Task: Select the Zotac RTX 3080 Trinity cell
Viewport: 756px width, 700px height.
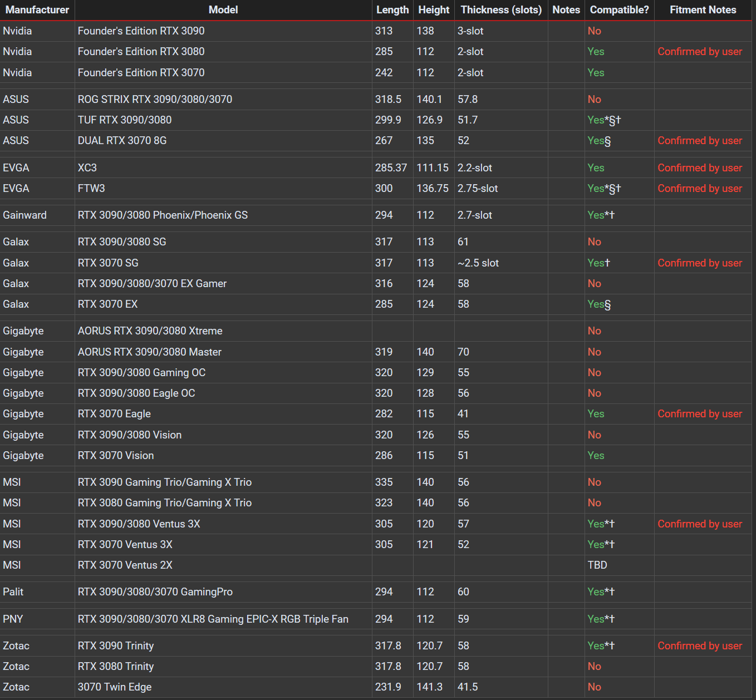Action: 223,667
